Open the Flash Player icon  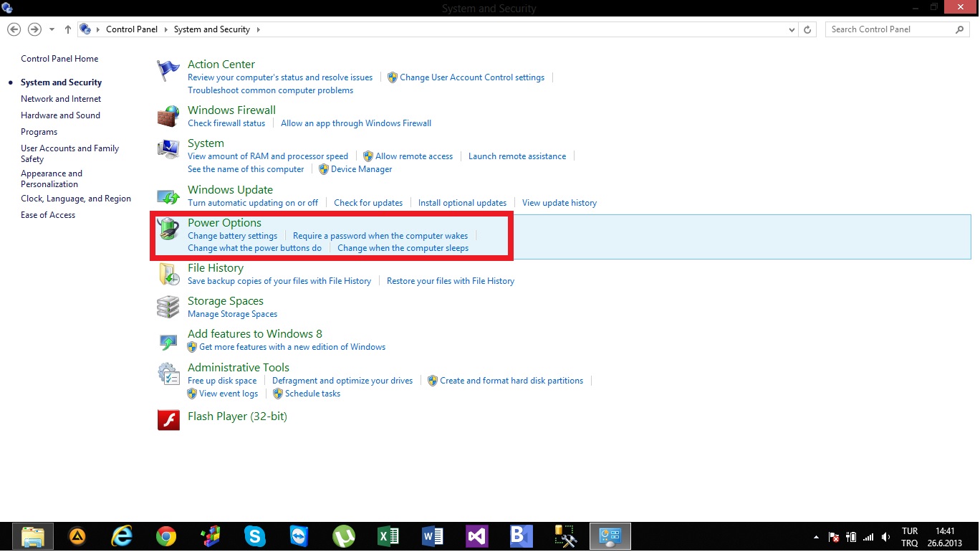(168, 419)
